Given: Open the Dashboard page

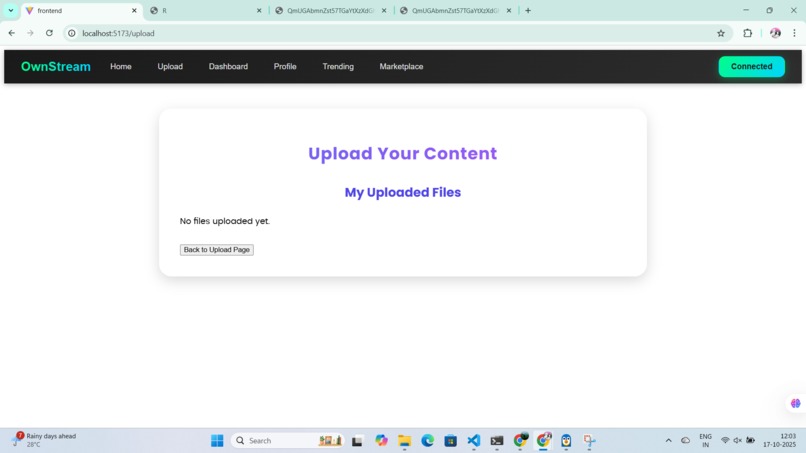Looking at the screenshot, I should (x=228, y=66).
